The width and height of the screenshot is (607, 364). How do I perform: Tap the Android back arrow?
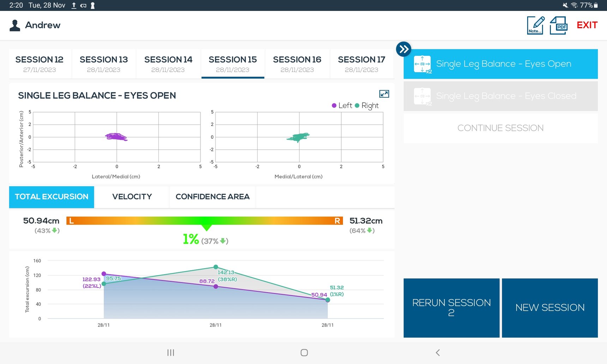(x=438, y=352)
